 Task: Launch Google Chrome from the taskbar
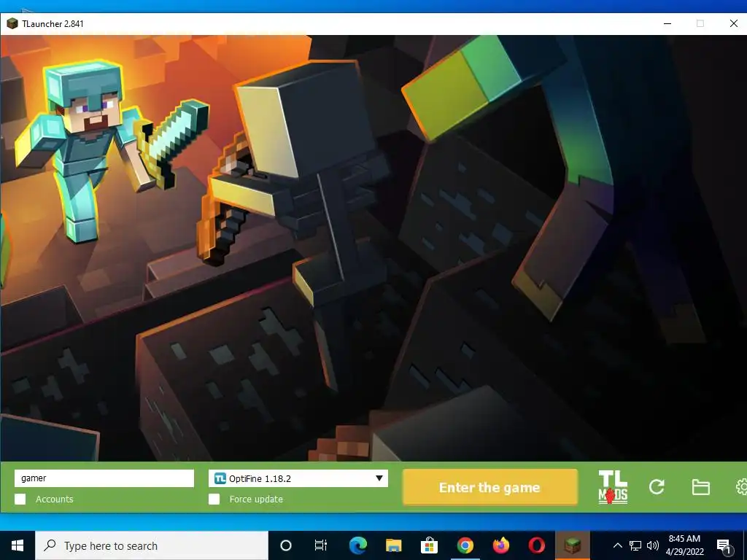pos(465,545)
